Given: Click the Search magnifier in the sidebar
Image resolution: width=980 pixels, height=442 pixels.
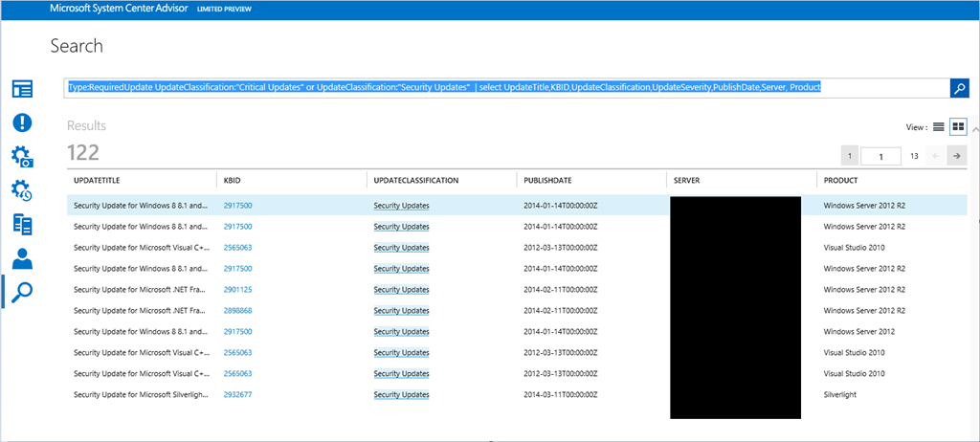Looking at the screenshot, I should [22, 291].
